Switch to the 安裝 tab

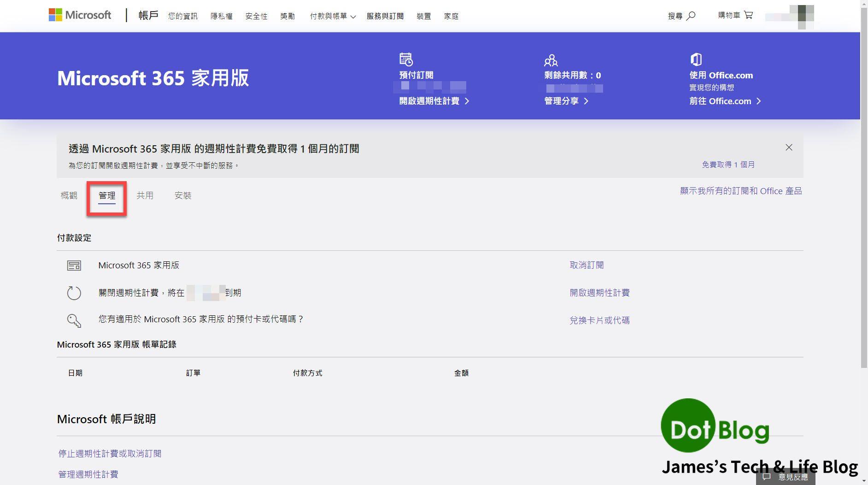183,195
